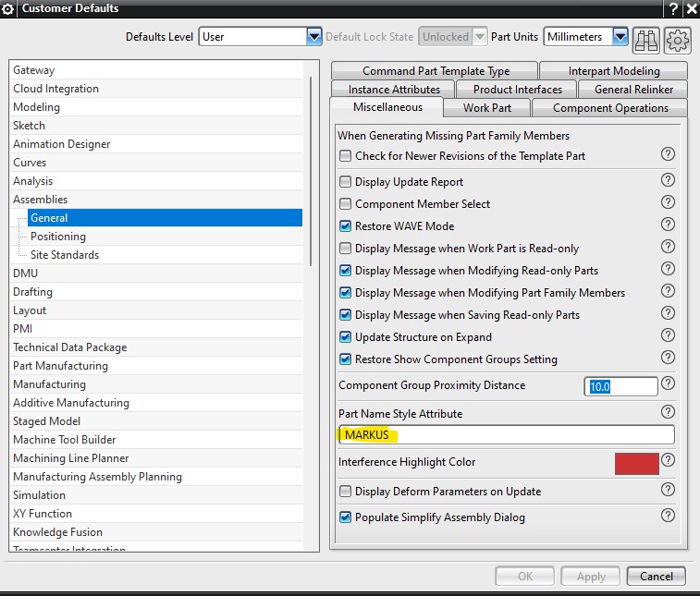Click the Cancel button
Viewport: 700px width, 596px height.
[657, 576]
